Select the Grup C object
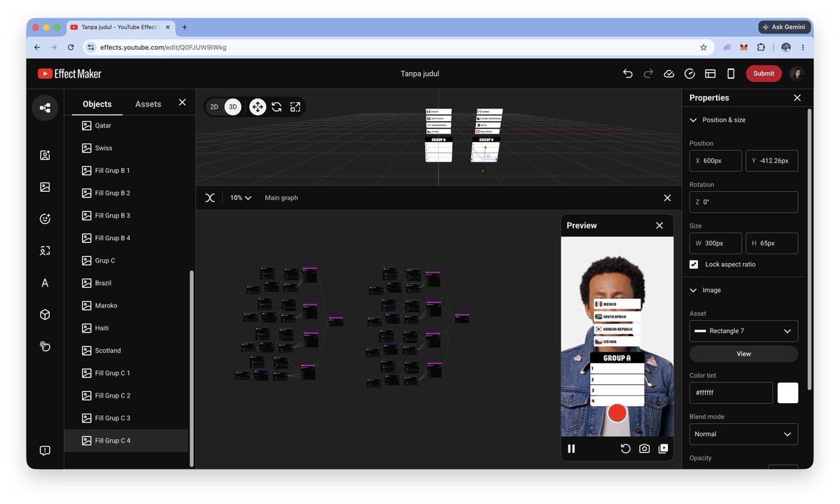Viewport: 840px width, 504px height. 126,260
